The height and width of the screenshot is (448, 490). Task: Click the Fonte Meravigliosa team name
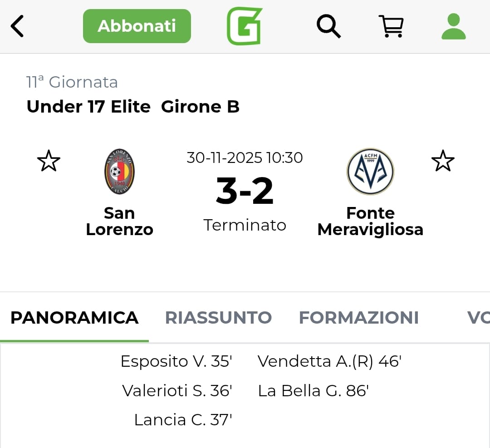pos(370,221)
